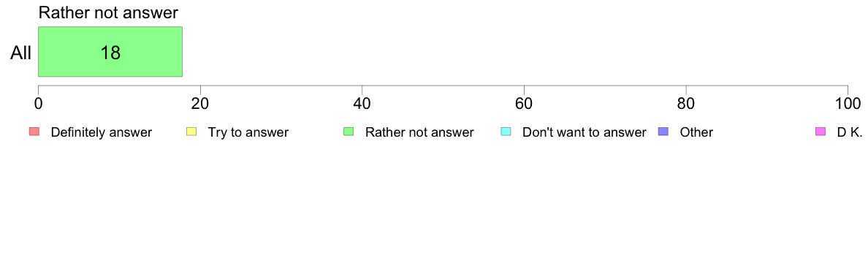The width and height of the screenshot is (868, 269).
Task: Click the yellow Try to answer swatch
Action: 191,132
